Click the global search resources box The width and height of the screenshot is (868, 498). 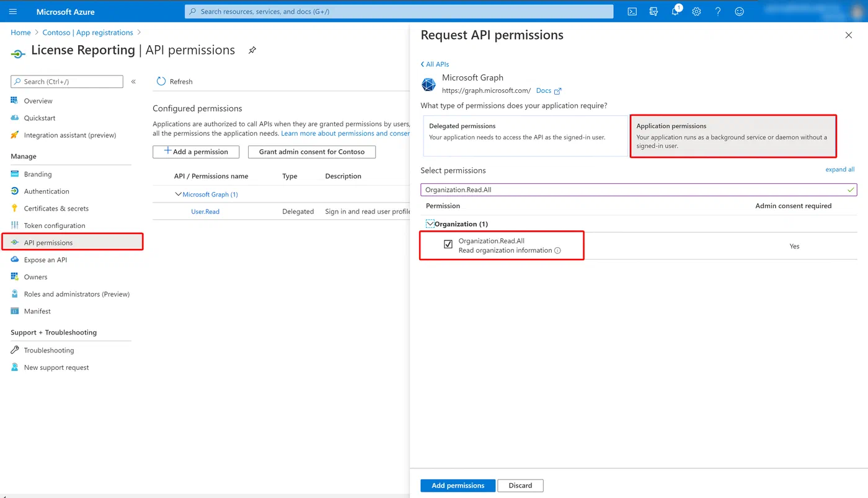tap(399, 11)
